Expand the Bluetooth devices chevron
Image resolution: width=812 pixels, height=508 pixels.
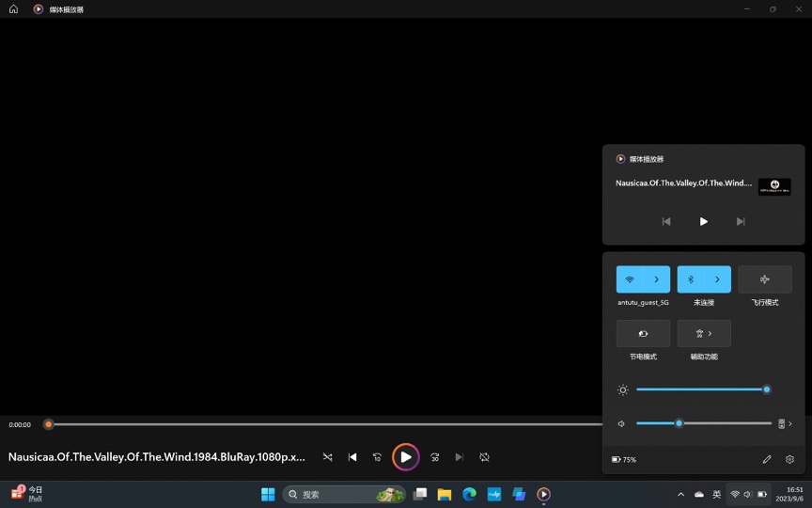(x=718, y=279)
